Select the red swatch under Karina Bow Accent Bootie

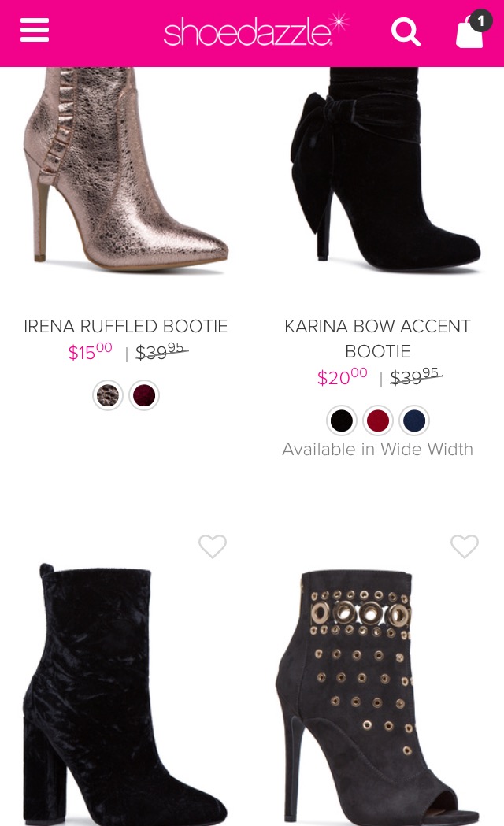pyautogui.click(x=378, y=420)
